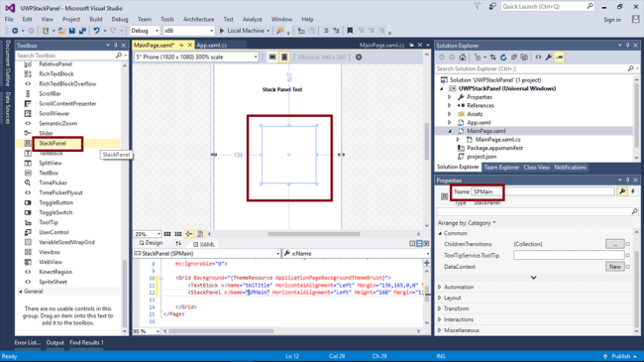Open event handlers lightning icon in Properties
This screenshot has height=362, width=644.
(633, 191)
